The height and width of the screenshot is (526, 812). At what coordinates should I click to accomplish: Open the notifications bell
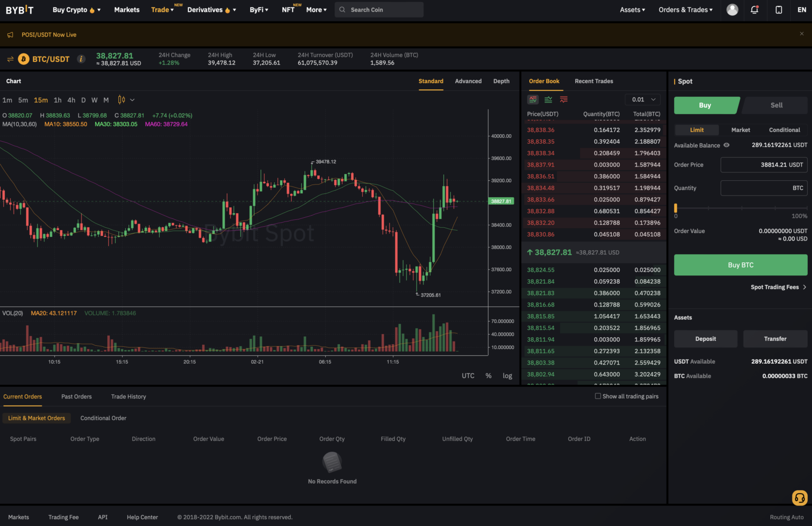pos(754,10)
